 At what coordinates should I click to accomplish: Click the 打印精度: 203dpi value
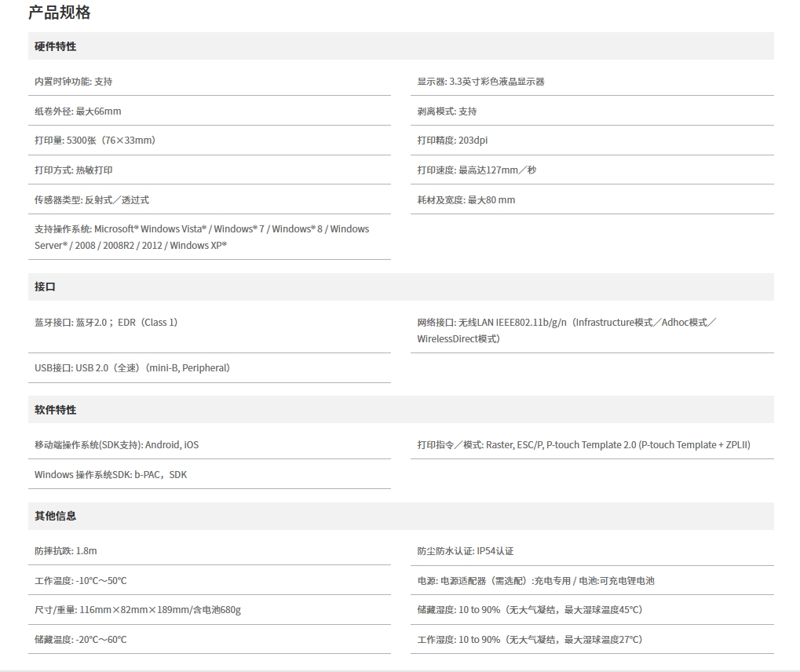[x=452, y=141]
